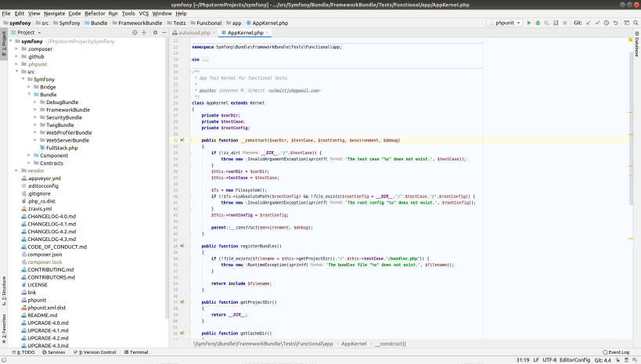Toggle the Database tool window on the right edge
Screen dimensions: 641x364
[636, 44]
